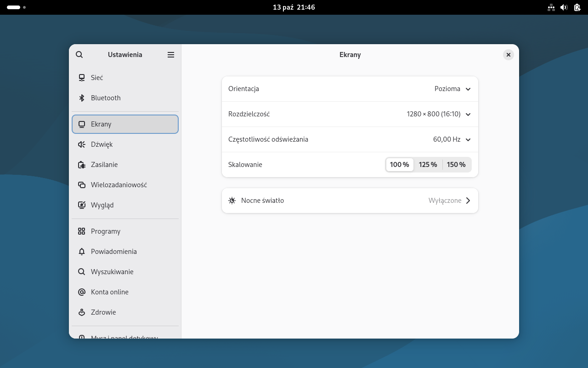Click the Programy grid icon
Viewport: 588px width, 368px height.
click(x=82, y=231)
